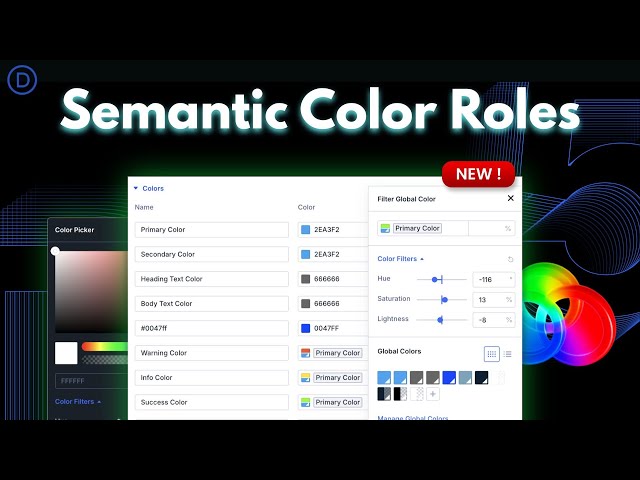
Task: Click the checkered alpha bar in Color Picker
Action: [x=105, y=360]
